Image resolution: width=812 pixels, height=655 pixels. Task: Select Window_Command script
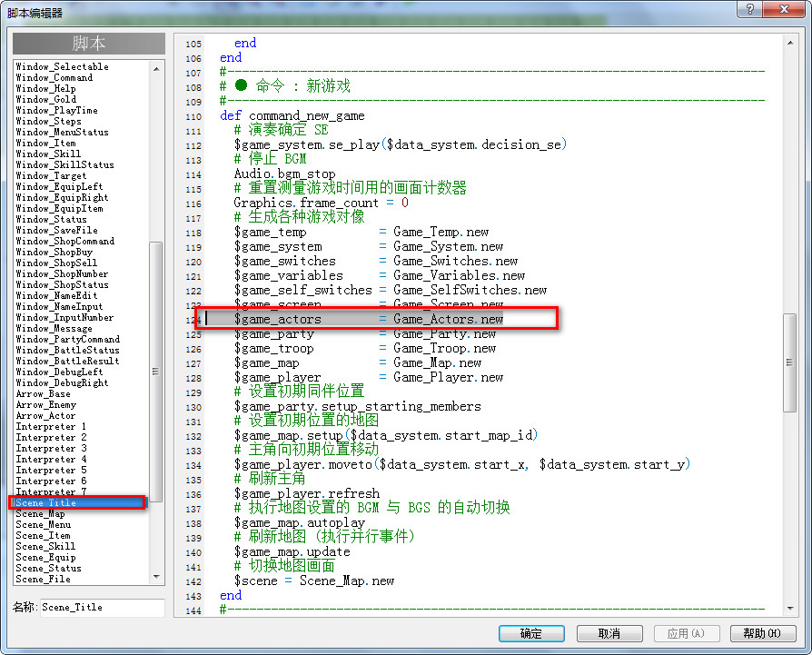pyautogui.click(x=54, y=77)
